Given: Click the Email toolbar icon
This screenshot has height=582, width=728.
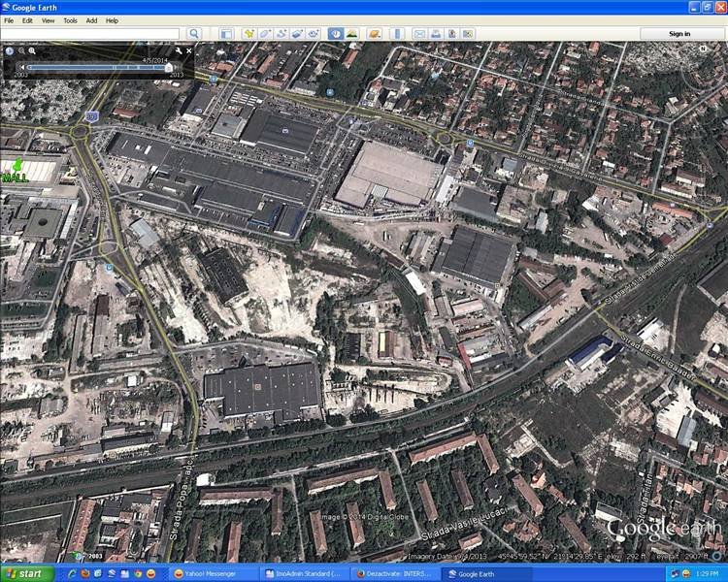Looking at the screenshot, I should click(419, 34).
